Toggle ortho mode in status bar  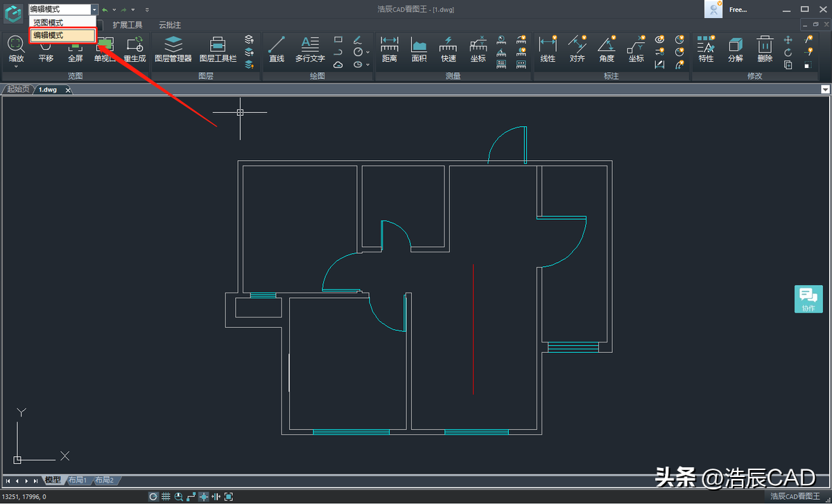(191, 496)
